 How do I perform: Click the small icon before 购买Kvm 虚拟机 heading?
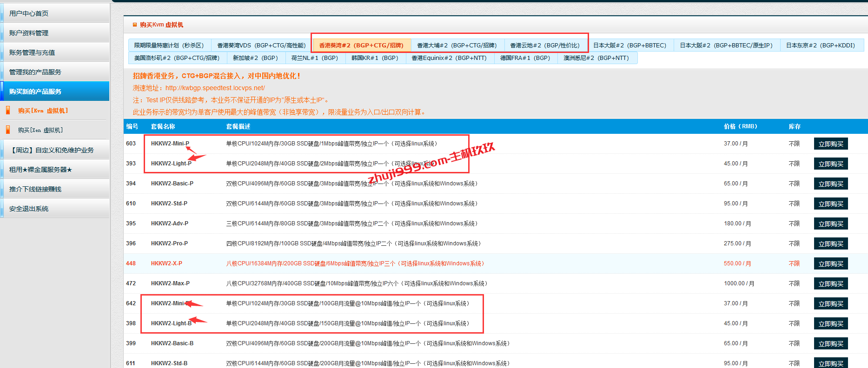(135, 25)
